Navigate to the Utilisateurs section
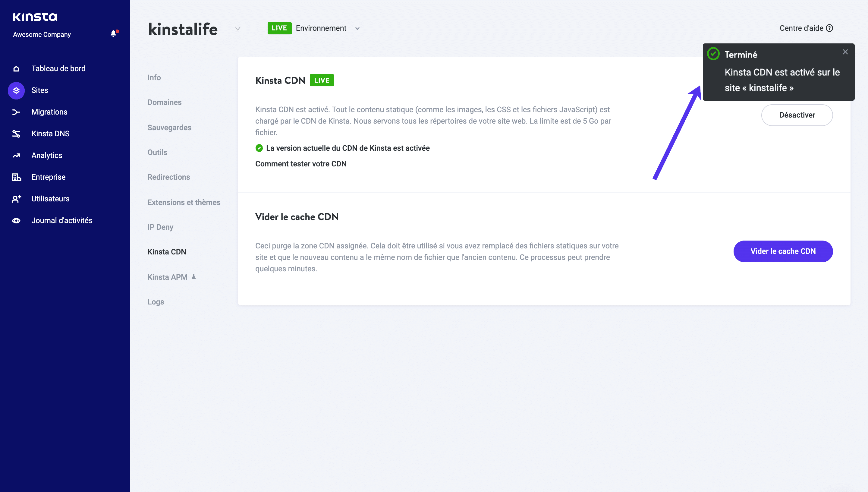Screen dimensions: 868x492 coord(50,199)
